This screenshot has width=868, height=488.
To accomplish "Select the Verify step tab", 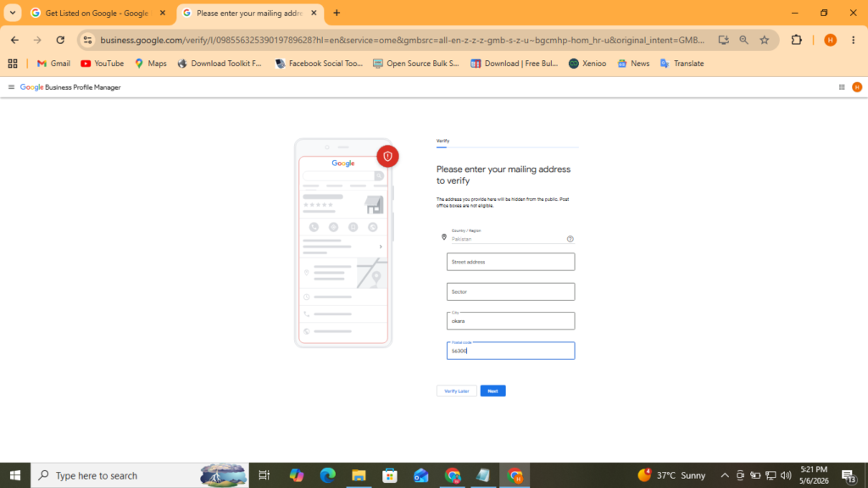I will coord(442,141).
